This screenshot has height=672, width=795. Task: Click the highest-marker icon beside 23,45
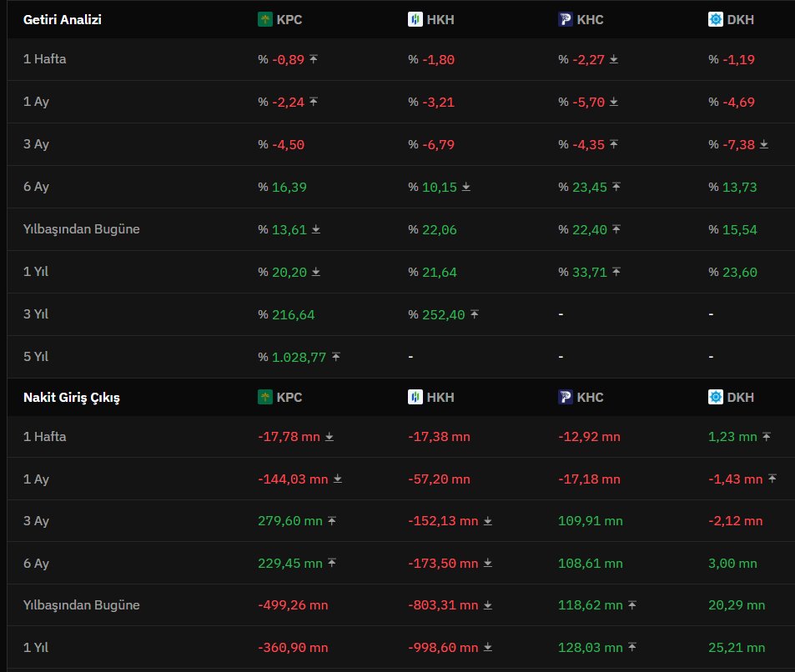coord(616,187)
